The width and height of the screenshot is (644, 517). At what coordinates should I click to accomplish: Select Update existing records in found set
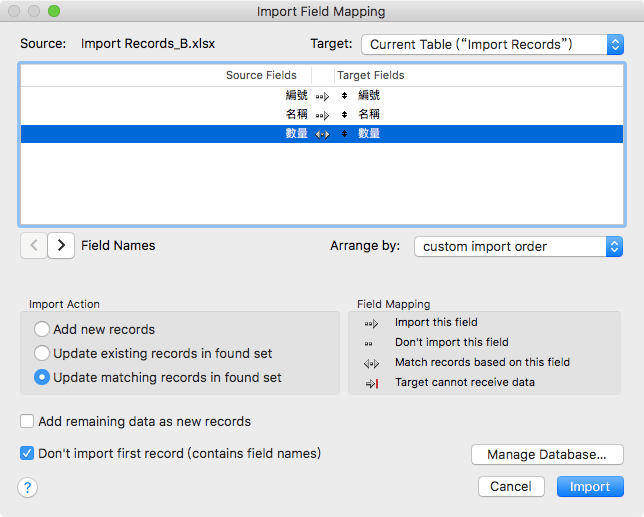(42, 353)
